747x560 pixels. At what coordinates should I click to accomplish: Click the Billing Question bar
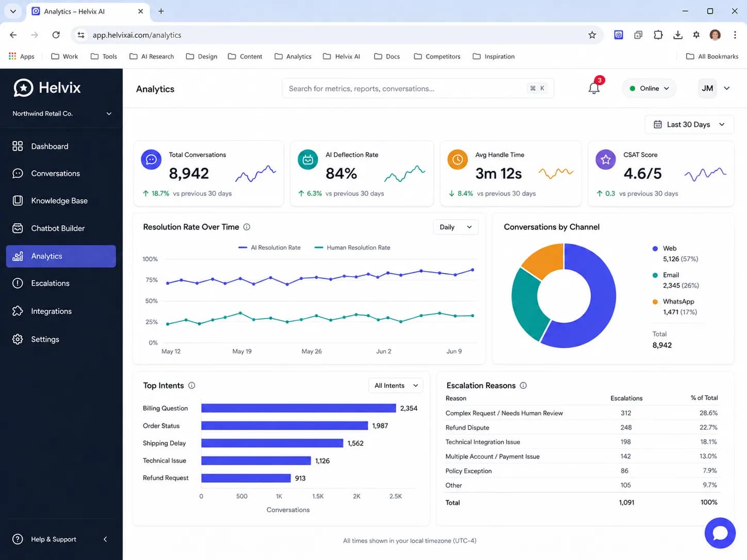298,408
